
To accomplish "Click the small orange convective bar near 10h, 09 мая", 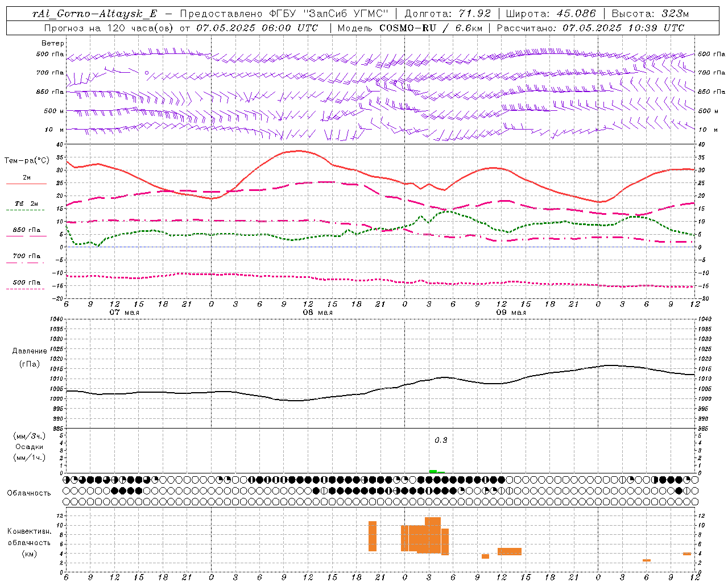I will [485, 556].
